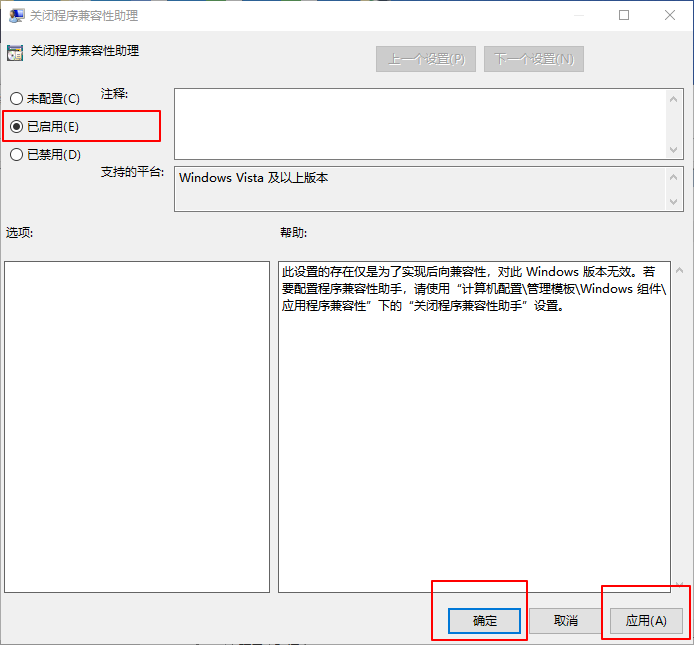Viewport: 694px width, 645px height.
Task: Click inside the 注释 comment text box
Action: (x=420, y=123)
